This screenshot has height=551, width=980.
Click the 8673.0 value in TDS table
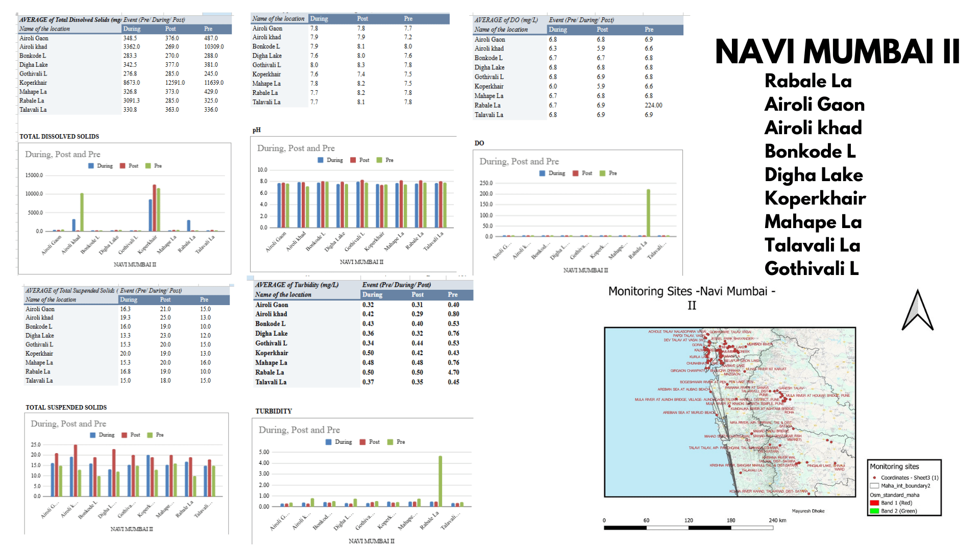132,83
